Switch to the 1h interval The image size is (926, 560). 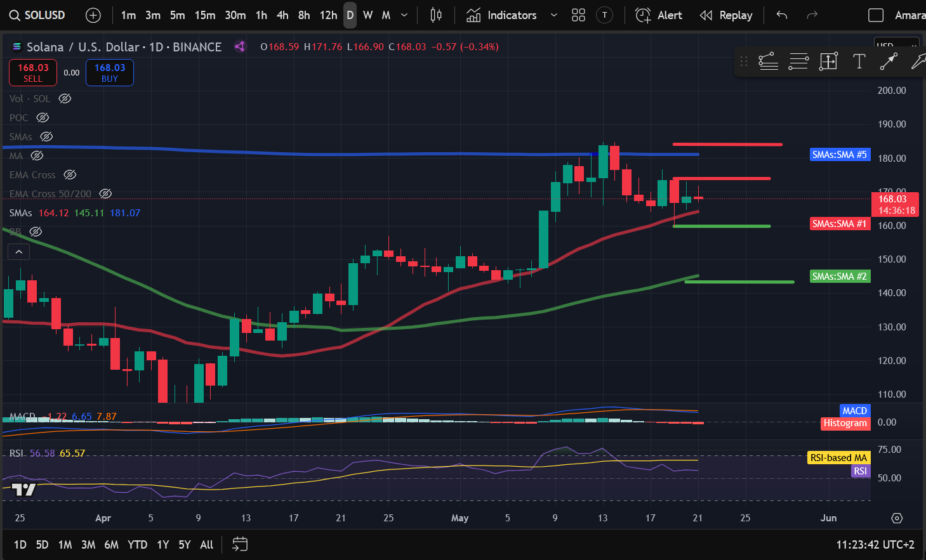coord(261,15)
